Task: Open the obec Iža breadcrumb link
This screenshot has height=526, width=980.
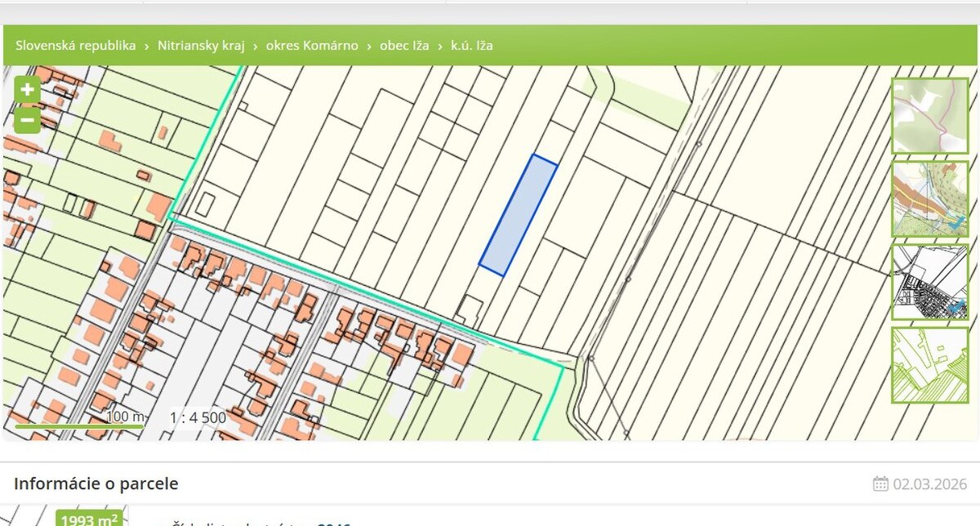Action: 404,46
